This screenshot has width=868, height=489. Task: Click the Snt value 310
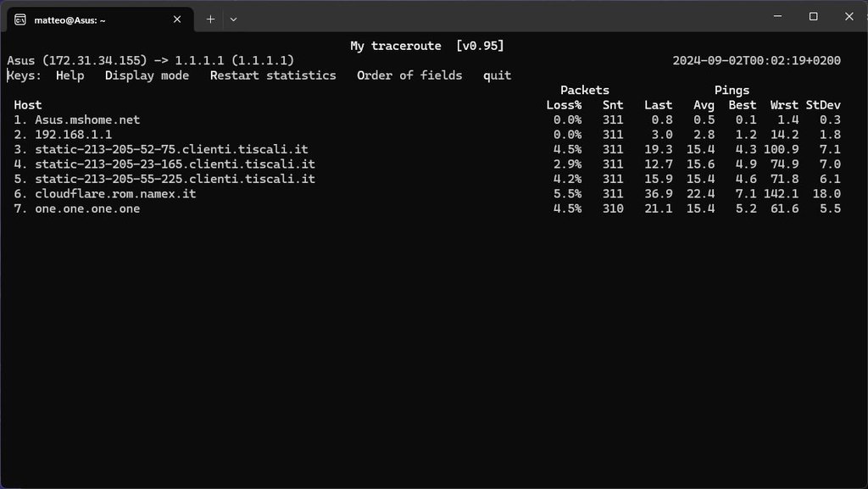[x=613, y=209]
